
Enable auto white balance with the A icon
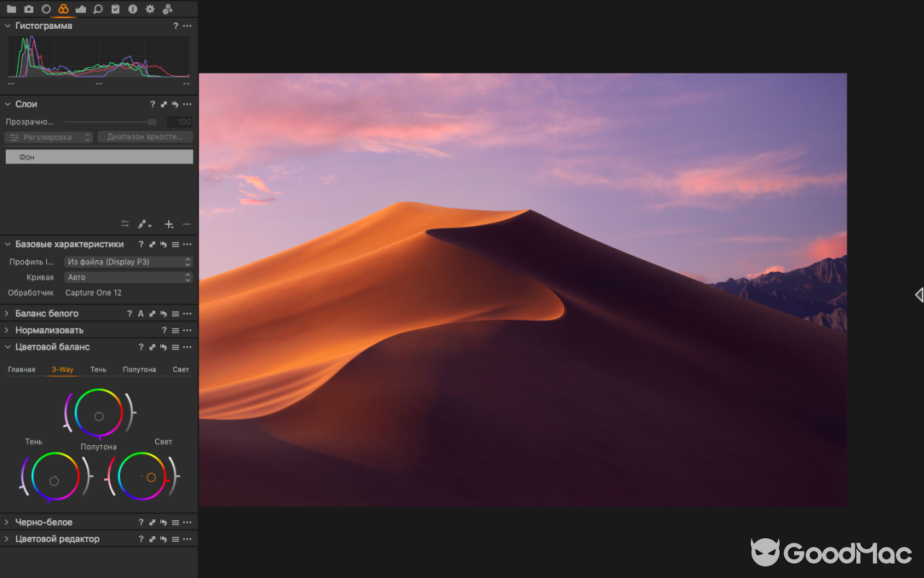[x=140, y=313]
